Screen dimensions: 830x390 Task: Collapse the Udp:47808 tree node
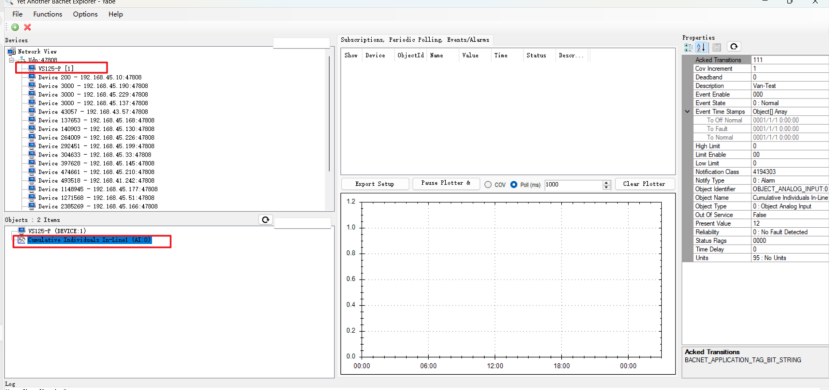pos(11,60)
